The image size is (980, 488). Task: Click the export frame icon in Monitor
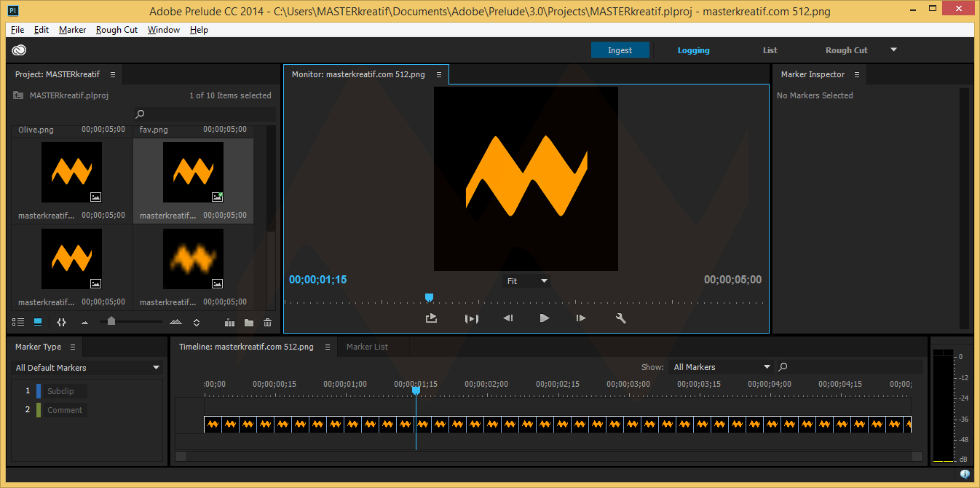coord(431,318)
